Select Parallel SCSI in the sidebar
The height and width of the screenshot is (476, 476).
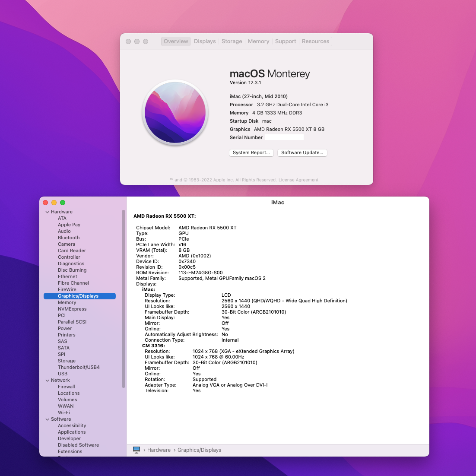[x=72, y=322]
